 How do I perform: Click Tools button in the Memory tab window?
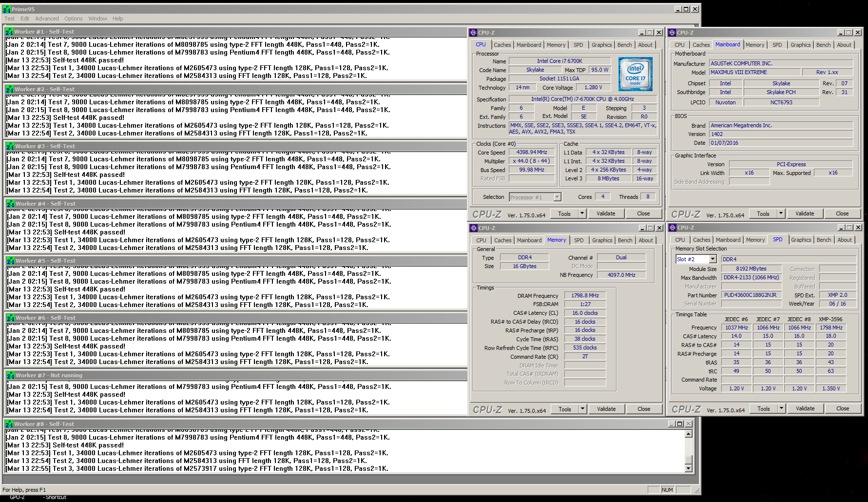[x=564, y=409]
